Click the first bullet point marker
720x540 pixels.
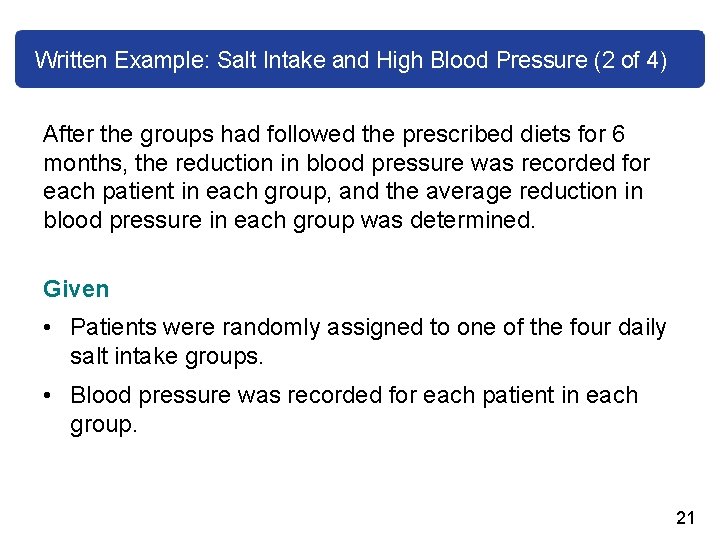pos(50,329)
